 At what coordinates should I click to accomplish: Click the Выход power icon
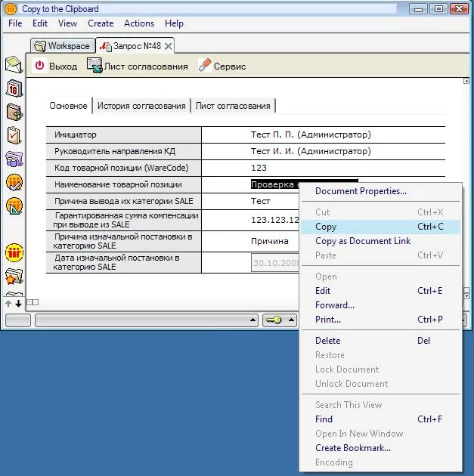point(40,66)
